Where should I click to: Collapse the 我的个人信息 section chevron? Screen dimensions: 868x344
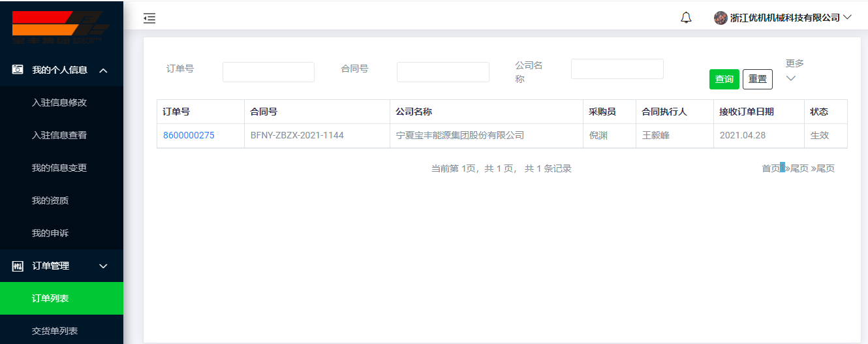pos(103,70)
